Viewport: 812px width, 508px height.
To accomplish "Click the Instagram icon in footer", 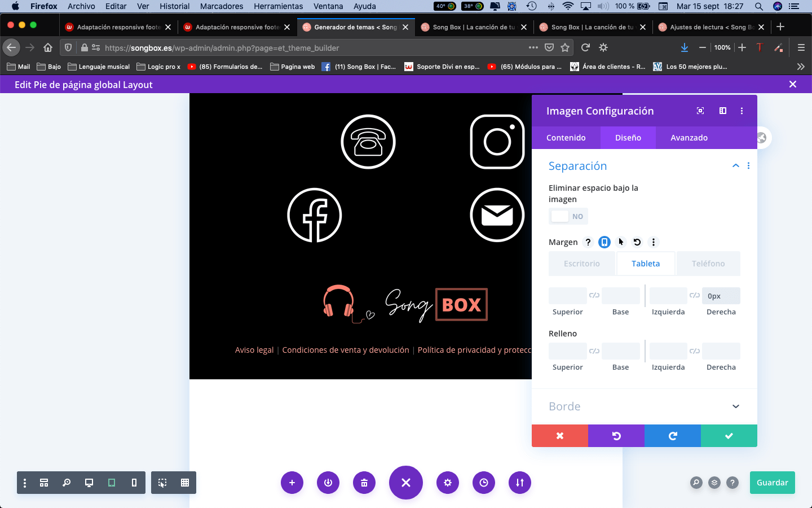I will [497, 142].
